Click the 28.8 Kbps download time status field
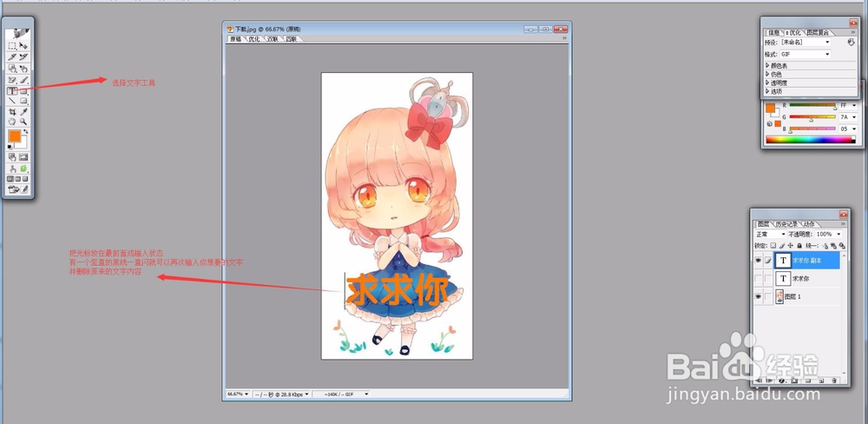The height and width of the screenshot is (424, 868). 280,394
